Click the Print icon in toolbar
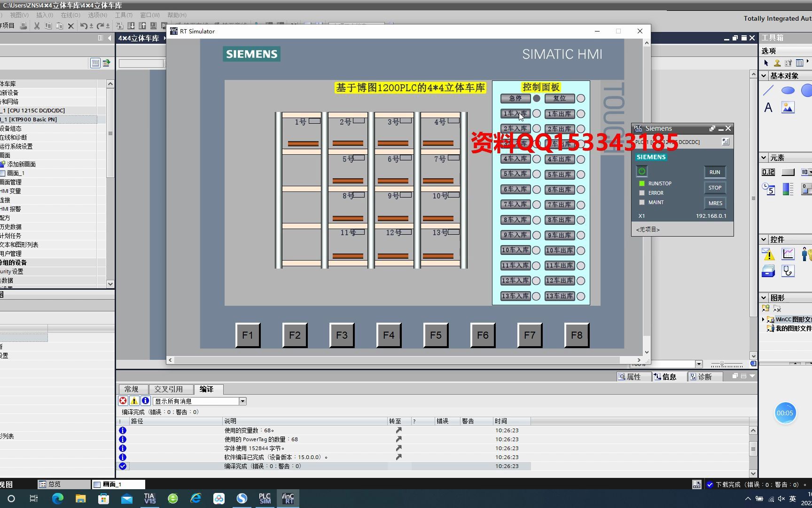Image resolution: width=812 pixels, height=508 pixels. [23, 26]
